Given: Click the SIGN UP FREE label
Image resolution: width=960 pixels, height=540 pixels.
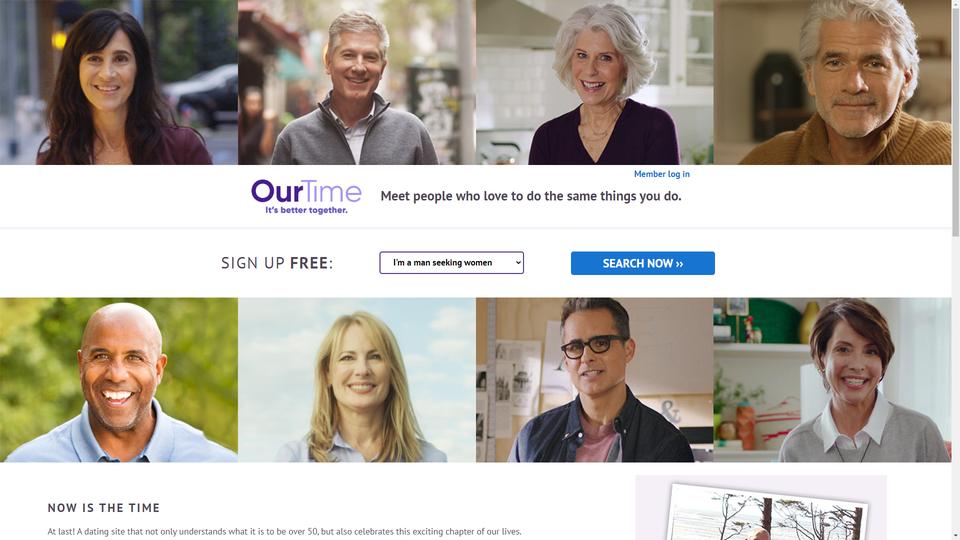Looking at the screenshot, I should pyautogui.click(x=277, y=263).
